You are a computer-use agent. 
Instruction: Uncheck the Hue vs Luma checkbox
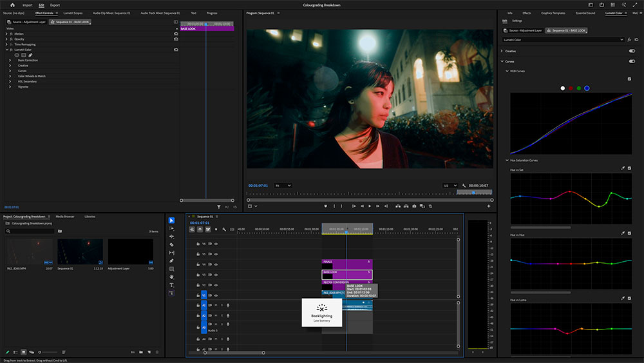click(629, 299)
